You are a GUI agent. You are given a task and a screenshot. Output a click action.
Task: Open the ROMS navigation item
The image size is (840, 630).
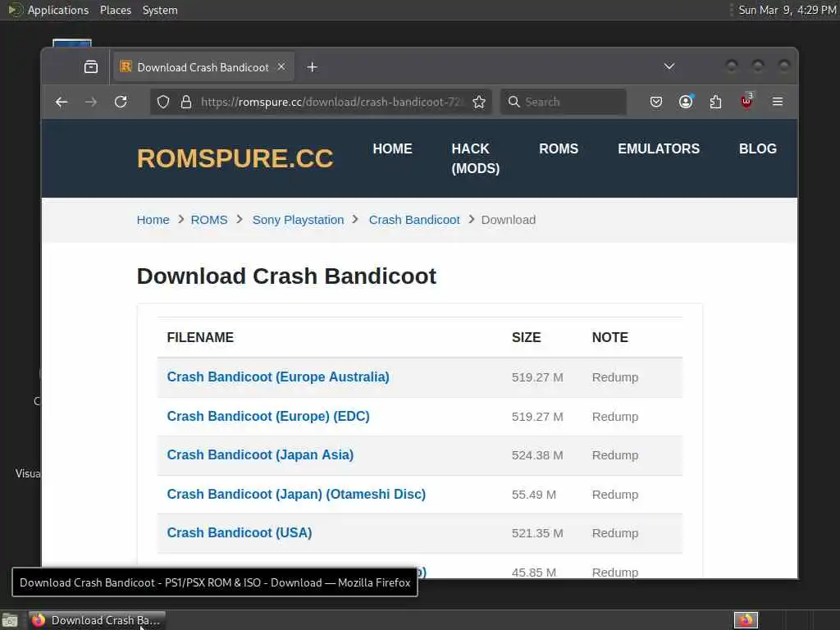pos(559,149)
